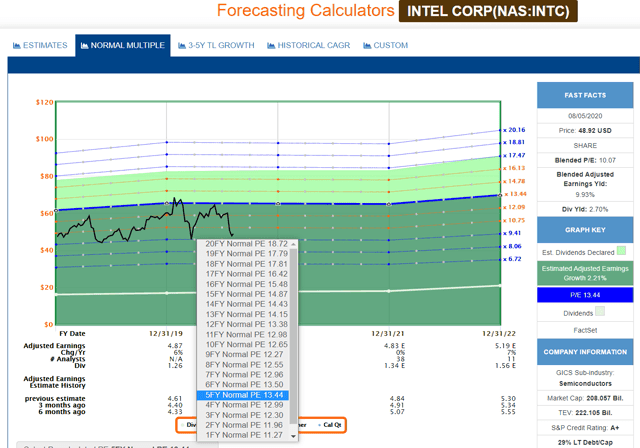The width and height of the screenshot is (640, 448).
Task: Click the previous estimate 5.30 value
Action: [x=508, y=398]
